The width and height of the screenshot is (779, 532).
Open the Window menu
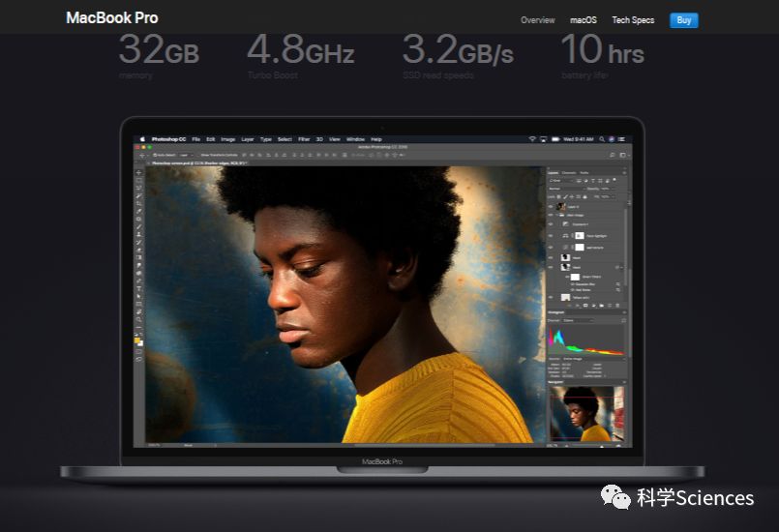pos(355,139)
